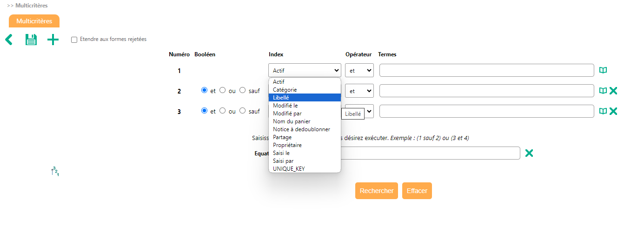The height and width of the screenshot is (234, 644).
Task: Delete criterion row 3 with X icon
Action: pyautogui.click(x=613, y=111)
